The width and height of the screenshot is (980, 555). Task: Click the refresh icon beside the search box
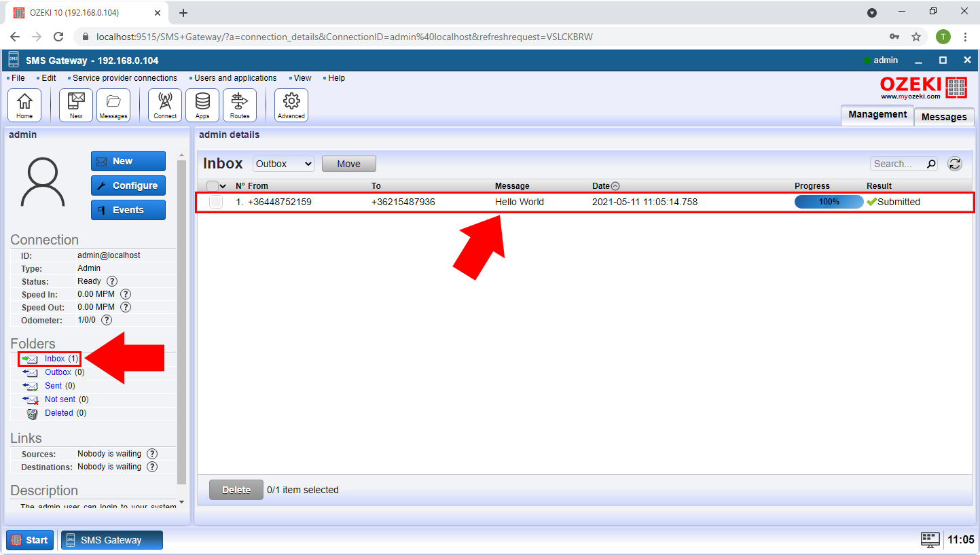[x=955, y=164]
